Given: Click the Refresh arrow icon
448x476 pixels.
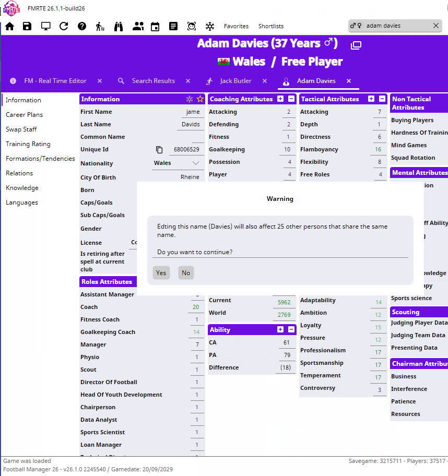Looking at the screenshot, I should click(64, 26).
